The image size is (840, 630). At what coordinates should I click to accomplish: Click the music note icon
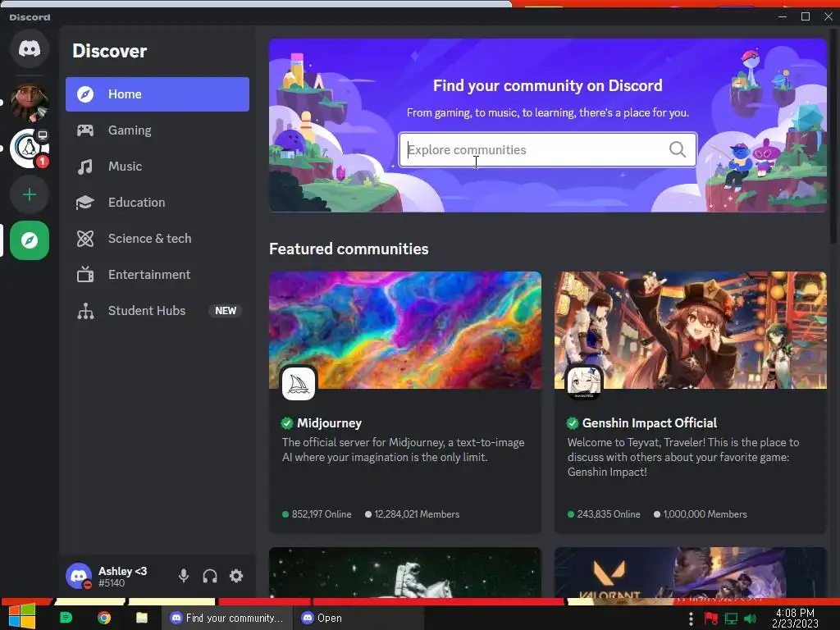click(85, 167)
